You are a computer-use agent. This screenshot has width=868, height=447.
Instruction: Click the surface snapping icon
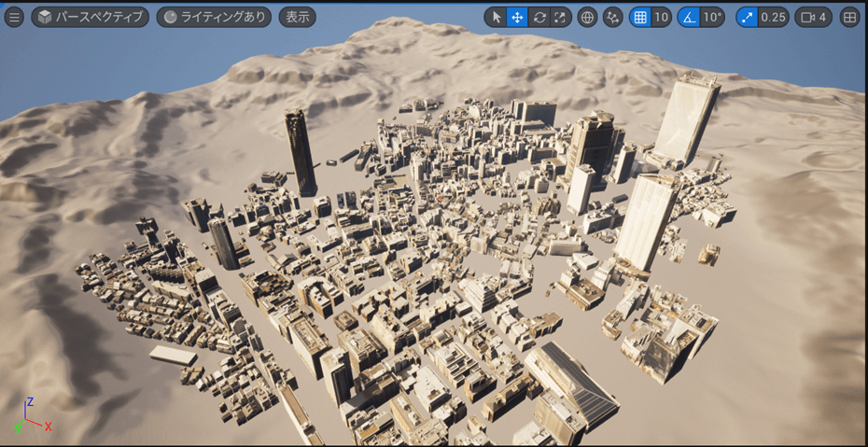click(x=613, y=17)
